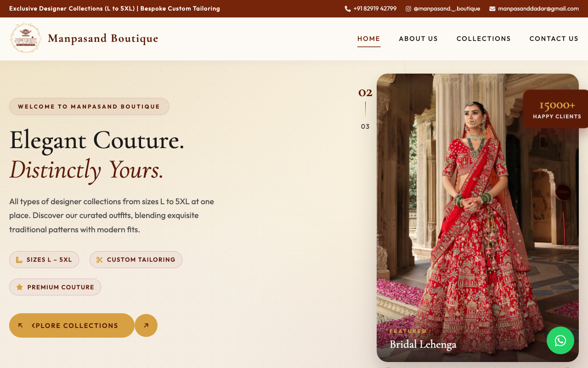Viewport: 588px width, 368px height.
Task: Click the Explore Collections button
Action: pos(72,325)
